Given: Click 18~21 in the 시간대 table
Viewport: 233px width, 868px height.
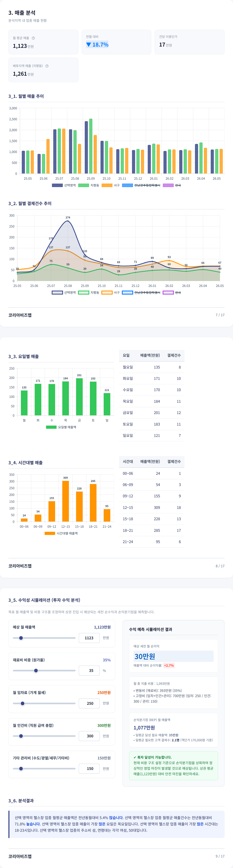Looking at the screenshot, I should [x=128, y=530].
